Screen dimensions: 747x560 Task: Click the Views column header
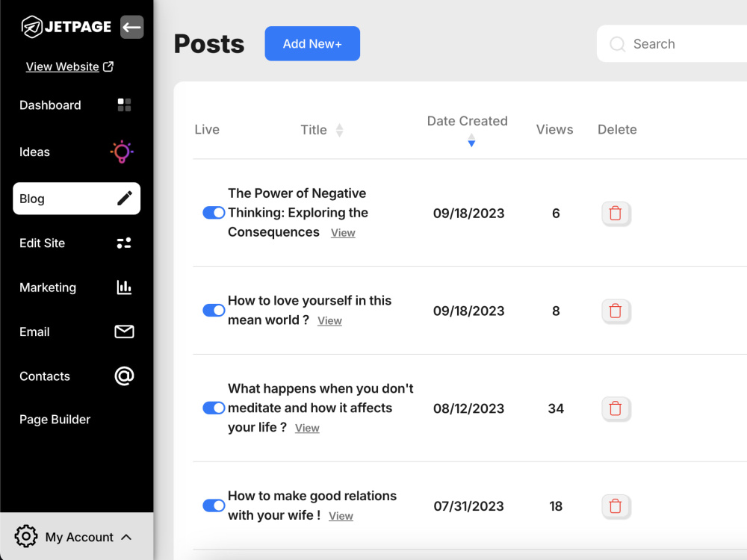(554, 129)
